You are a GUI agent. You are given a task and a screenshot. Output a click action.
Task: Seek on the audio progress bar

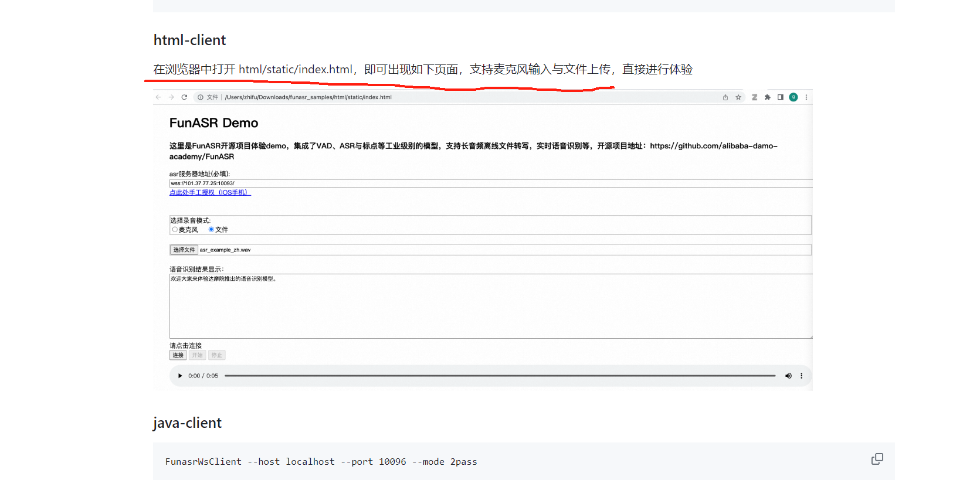click(x=500, y=376)
